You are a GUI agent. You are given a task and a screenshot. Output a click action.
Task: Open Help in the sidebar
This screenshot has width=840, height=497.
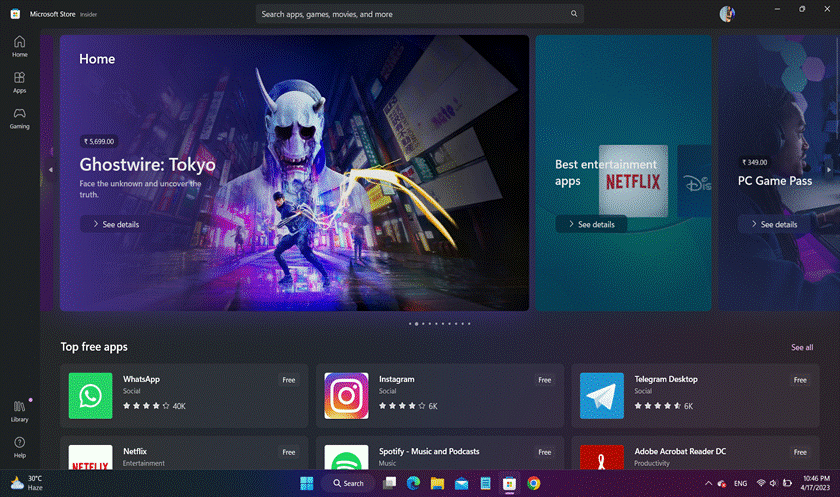pyautogui.click(x=19, y=447)
